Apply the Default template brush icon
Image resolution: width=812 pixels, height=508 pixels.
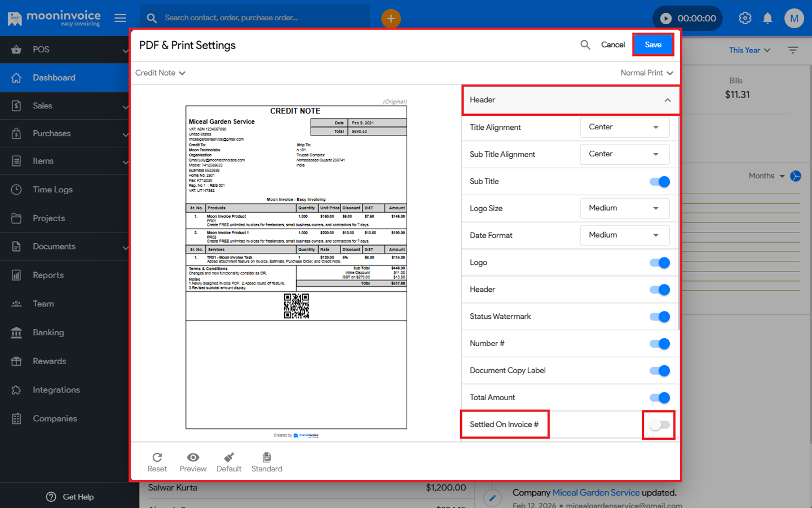pos(229,457)
